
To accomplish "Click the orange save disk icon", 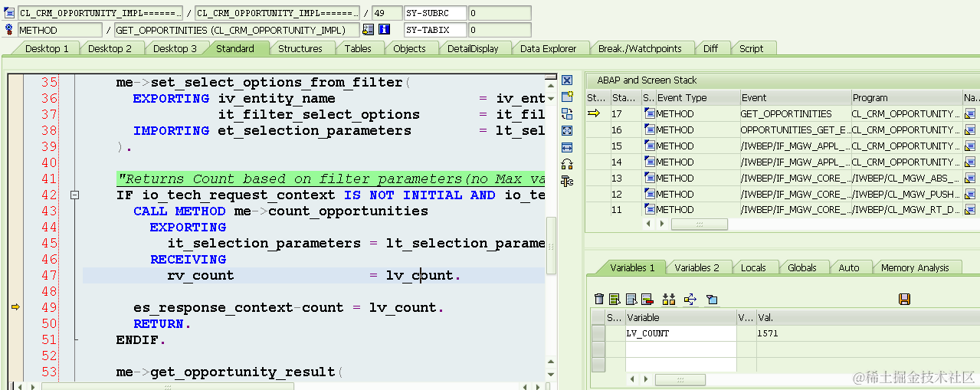I will [904, 299].
